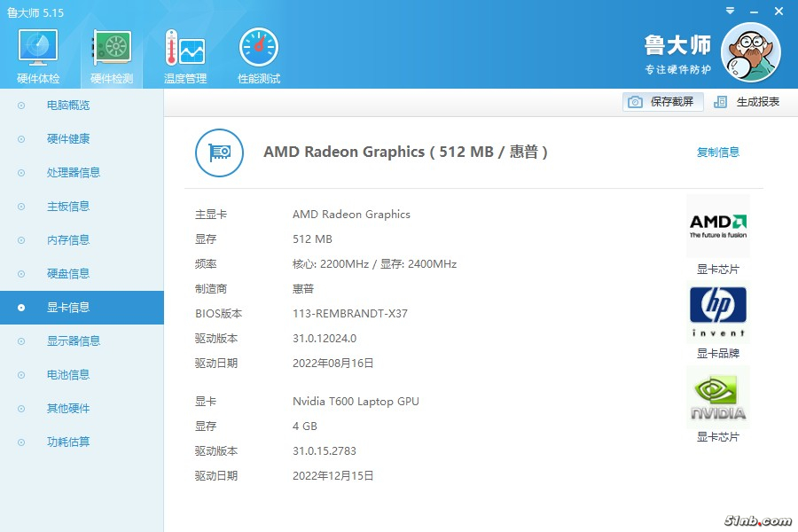Image resolution: width=798 pixels, height=532 pixels.
Task: Click 保存截屏 save screenshot button
Action: [662, 102]
